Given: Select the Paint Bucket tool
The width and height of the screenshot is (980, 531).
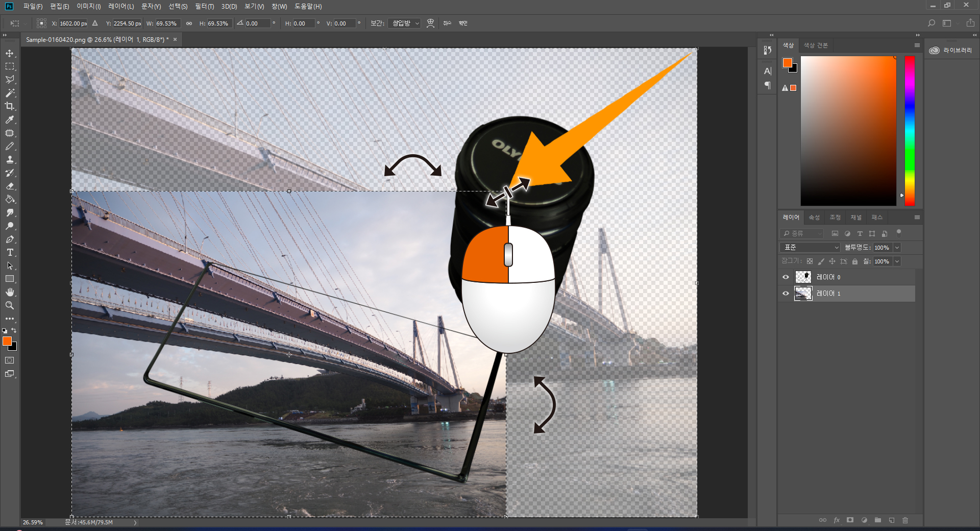Looking at the screenshot, I should tap(10, 199).
